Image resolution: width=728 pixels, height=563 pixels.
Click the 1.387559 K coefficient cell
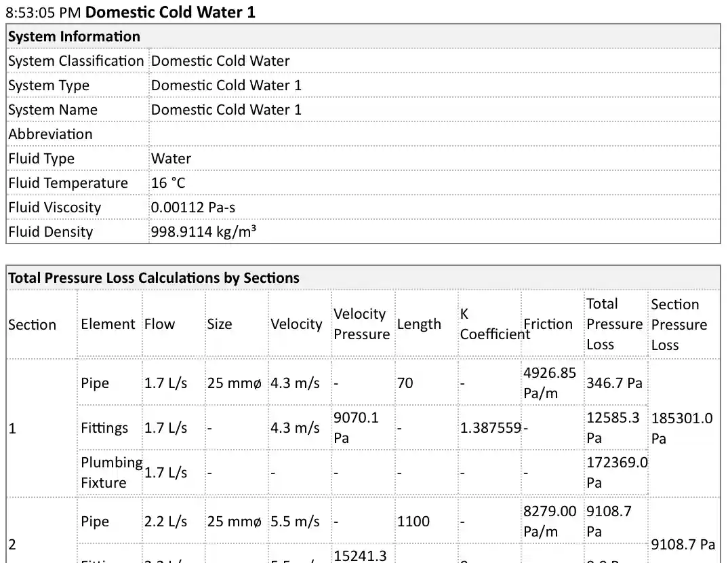click(x=490, y=428)
